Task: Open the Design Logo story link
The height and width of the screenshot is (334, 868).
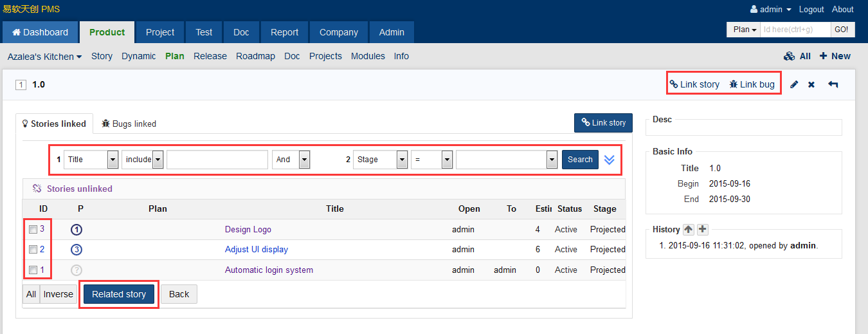Action: [248, 230]
